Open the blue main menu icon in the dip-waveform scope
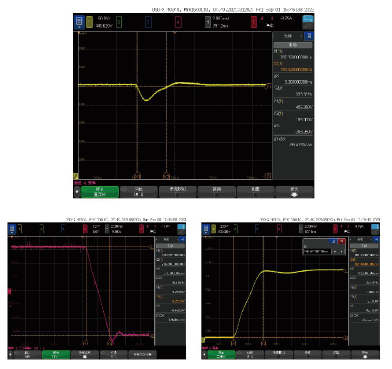This screenshot has height=369, width=392. pyautogui.click(x=79, y=22)
